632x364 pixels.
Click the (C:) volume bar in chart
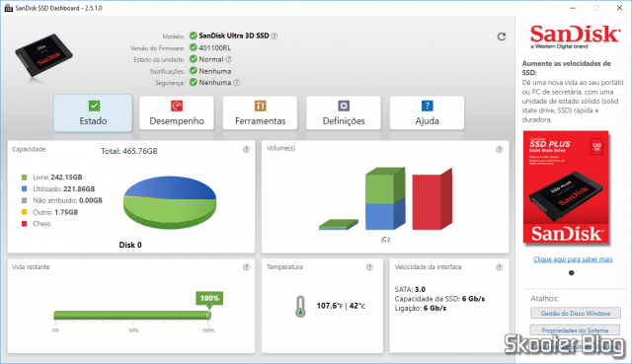pyautogui.click(x=385, y=199)
